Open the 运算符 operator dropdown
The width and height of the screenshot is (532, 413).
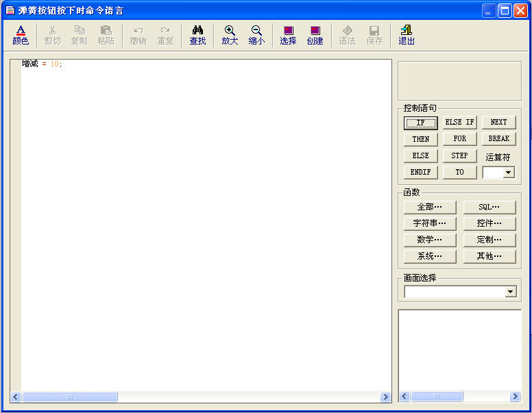(508, 173)
